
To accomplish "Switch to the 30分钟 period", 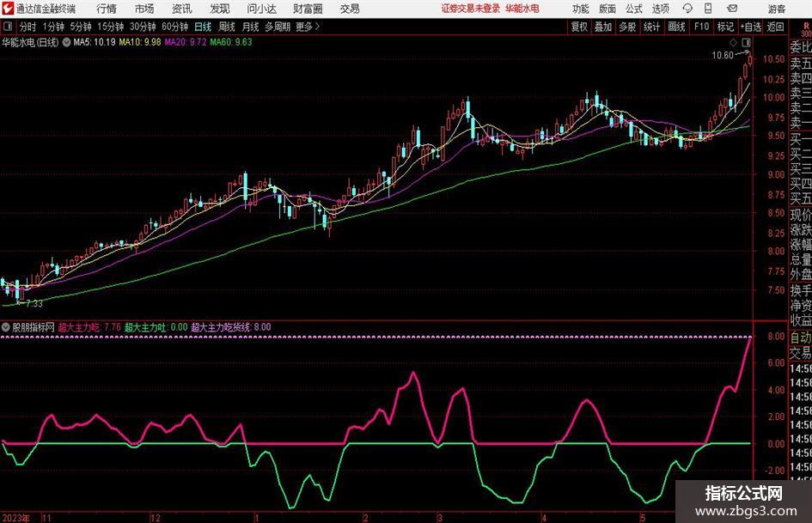I will (143, 27).
